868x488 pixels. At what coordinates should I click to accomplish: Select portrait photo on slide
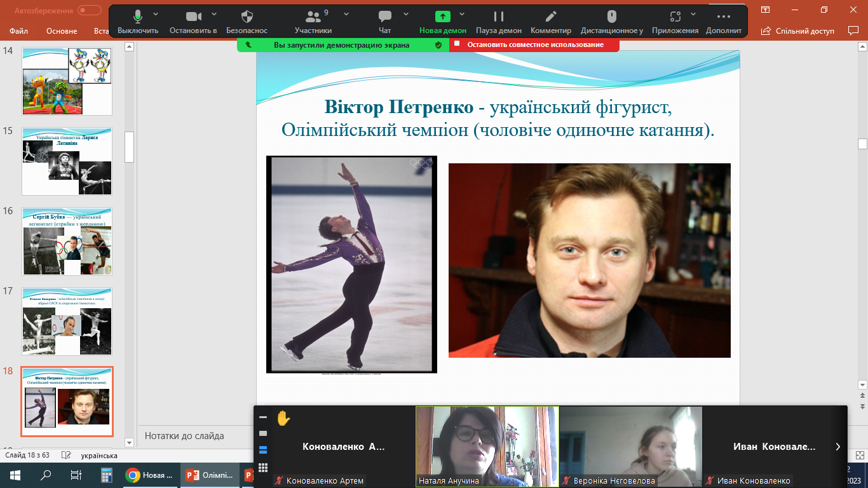590,261
